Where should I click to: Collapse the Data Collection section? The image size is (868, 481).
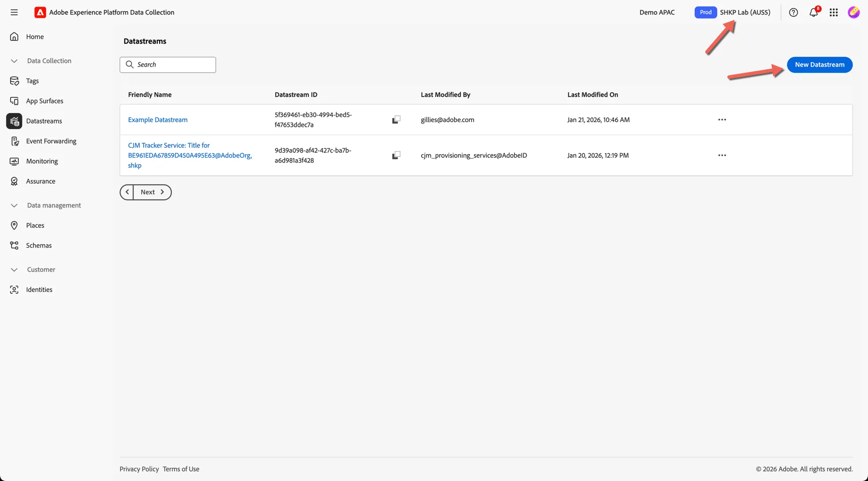click(14, 61)
